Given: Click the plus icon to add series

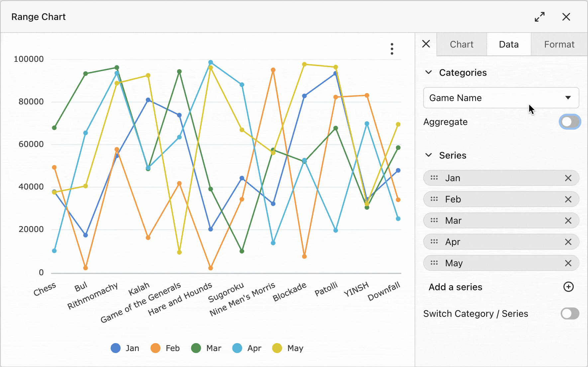Looking at the screenshot, I should (x=568, y=287).
